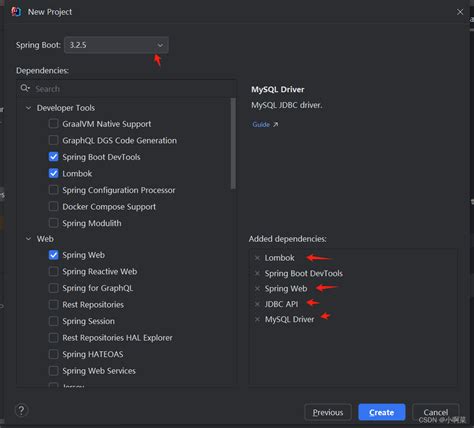474x428 pixels.
Task: Click the IntelliJ logo in title bar
Action: coord(16,12)
